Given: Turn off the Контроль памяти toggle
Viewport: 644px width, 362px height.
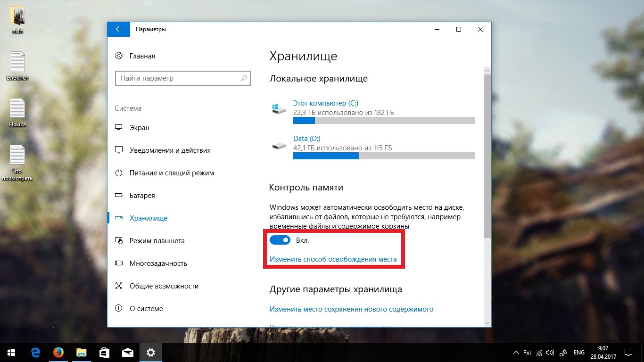Looking at the screenshot, I should [x=280, y=240].
